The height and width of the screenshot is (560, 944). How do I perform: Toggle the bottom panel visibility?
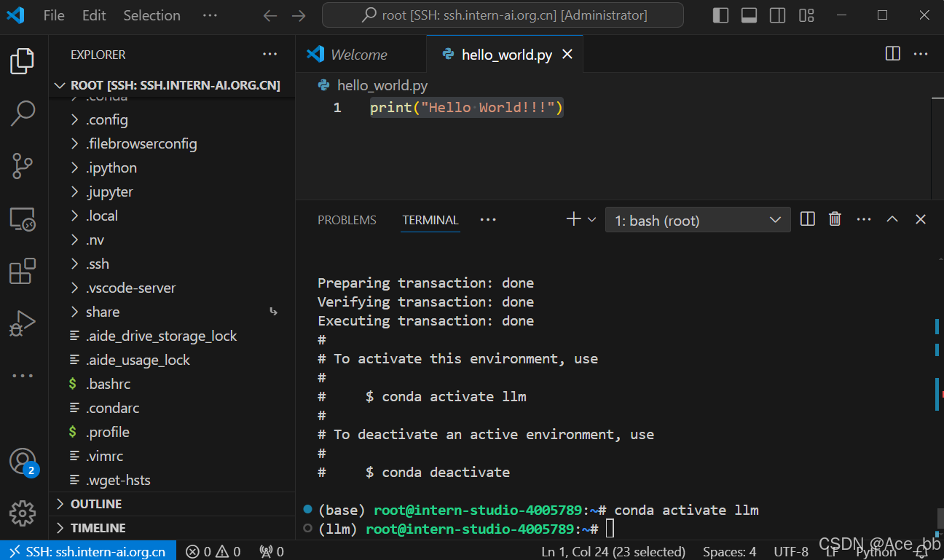749,15
